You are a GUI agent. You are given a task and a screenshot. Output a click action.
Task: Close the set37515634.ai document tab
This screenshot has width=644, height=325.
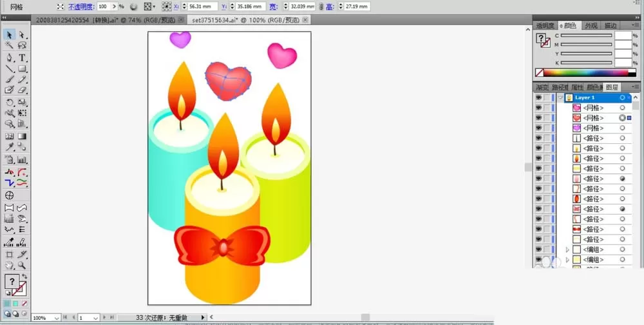305,20
